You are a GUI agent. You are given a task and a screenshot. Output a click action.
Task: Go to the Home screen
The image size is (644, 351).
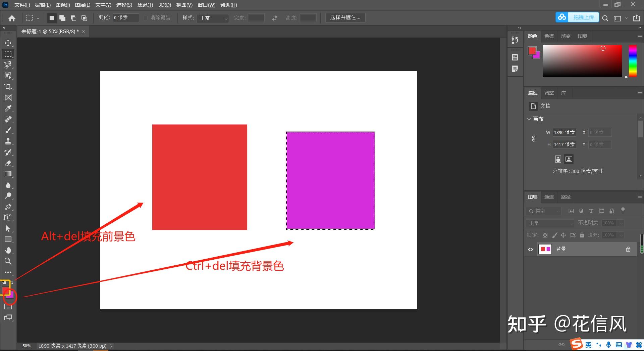[x=12, y=18]
